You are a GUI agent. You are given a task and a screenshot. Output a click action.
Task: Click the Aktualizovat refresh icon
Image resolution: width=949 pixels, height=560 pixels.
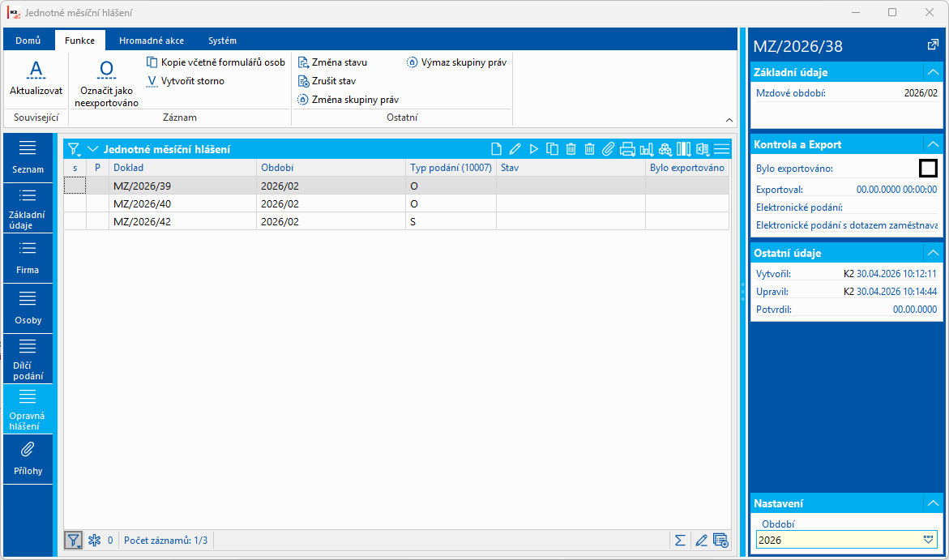click(36, 71)
